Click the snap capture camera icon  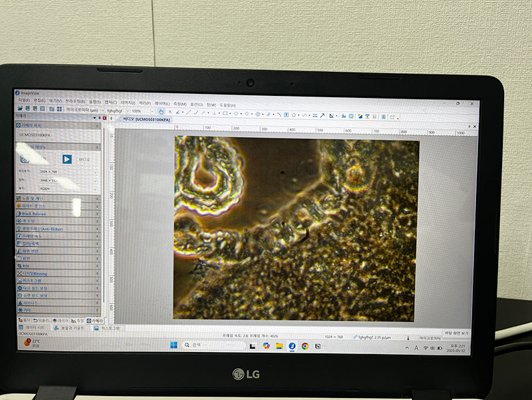tap(26, 159)
